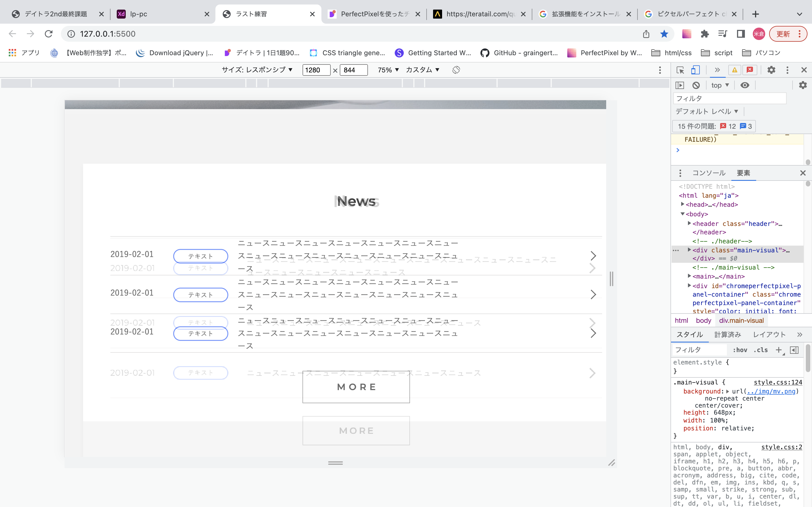
Task: Click the MORE button on page
Action: point(356,387)
